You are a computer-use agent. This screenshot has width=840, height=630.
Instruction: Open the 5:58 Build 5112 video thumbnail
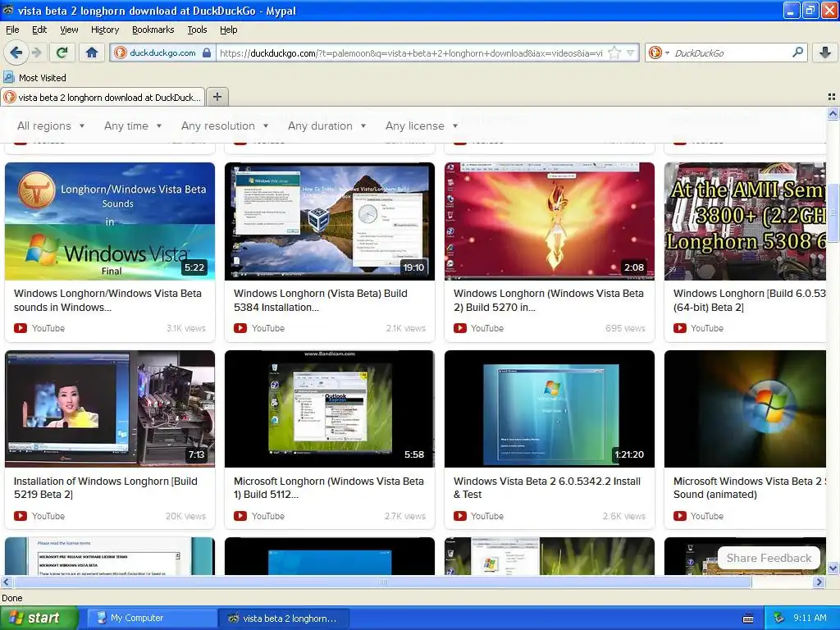click(330, 409)
